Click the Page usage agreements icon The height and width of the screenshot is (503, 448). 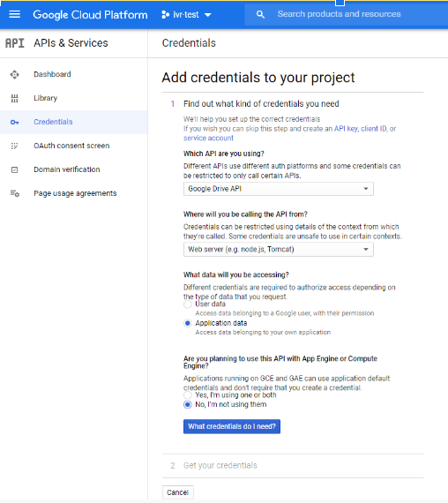[15, 193]
